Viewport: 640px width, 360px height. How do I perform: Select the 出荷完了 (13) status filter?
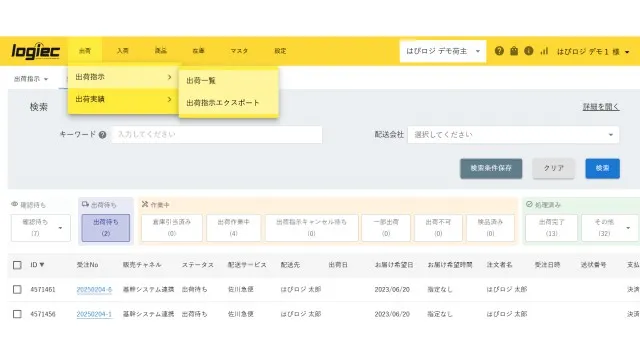coord(551,228)
